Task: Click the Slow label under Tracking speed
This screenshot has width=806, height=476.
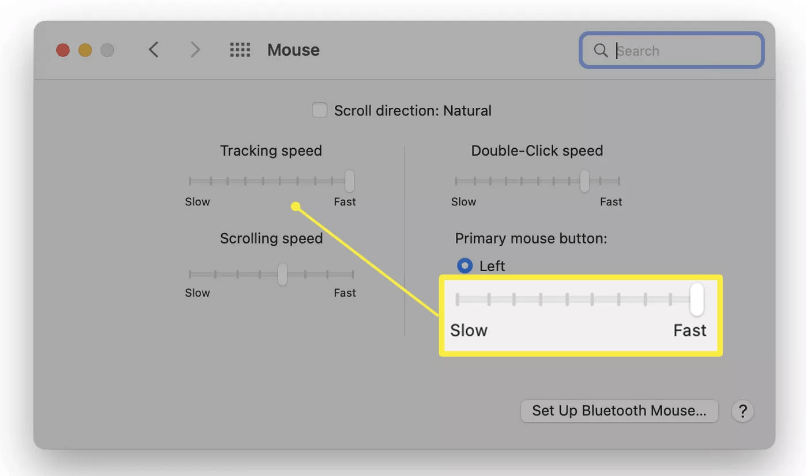Action: (198, 202)
